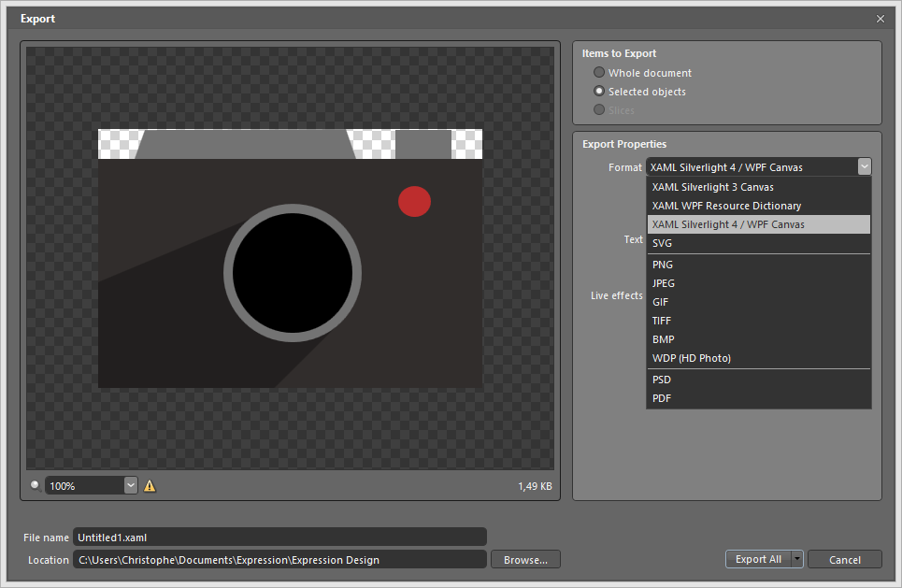Image resolution: width=902 pixels, height=588 pixels.
Task: Pick SVG from the format list
Action: click(662, 243)
